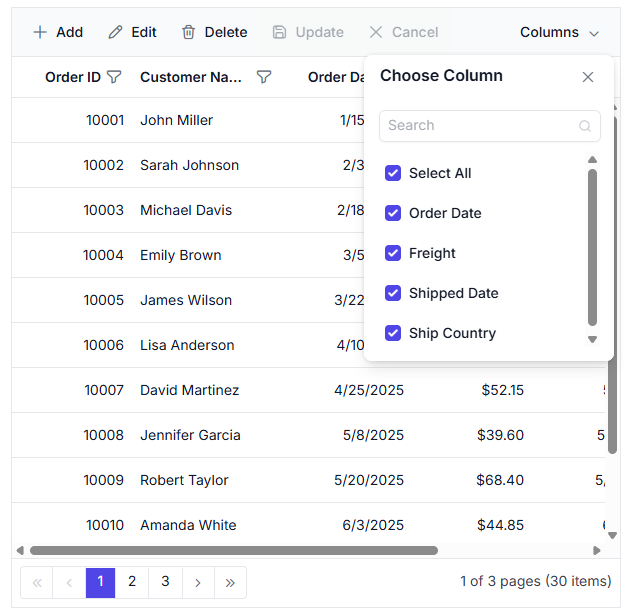This screenshot has height=615, width=625.
Task: Click the grid horizontal scroll left arrow
Action: click(x=20, y=551)
